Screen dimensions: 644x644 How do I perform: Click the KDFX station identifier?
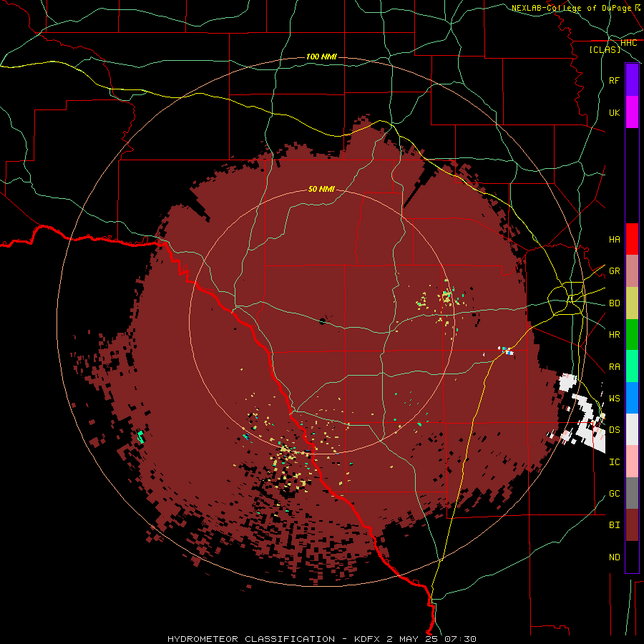pyautogui.click(x=369, y=639)
